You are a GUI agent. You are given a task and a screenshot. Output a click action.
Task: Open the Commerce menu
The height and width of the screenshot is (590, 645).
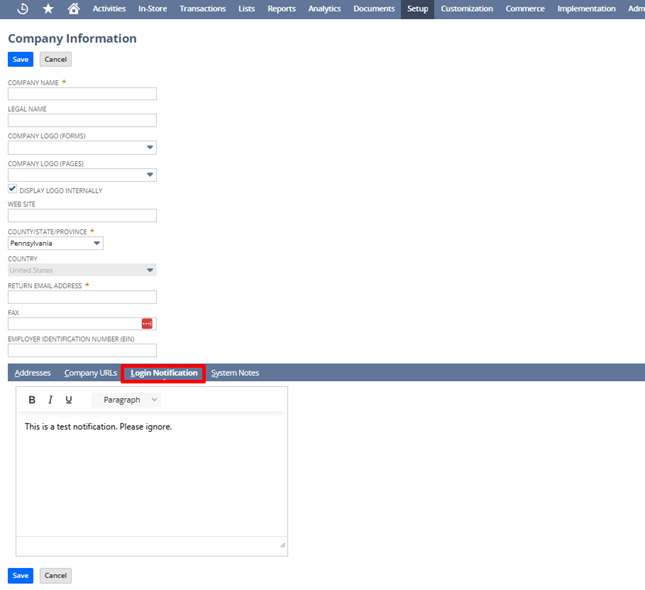525,9
